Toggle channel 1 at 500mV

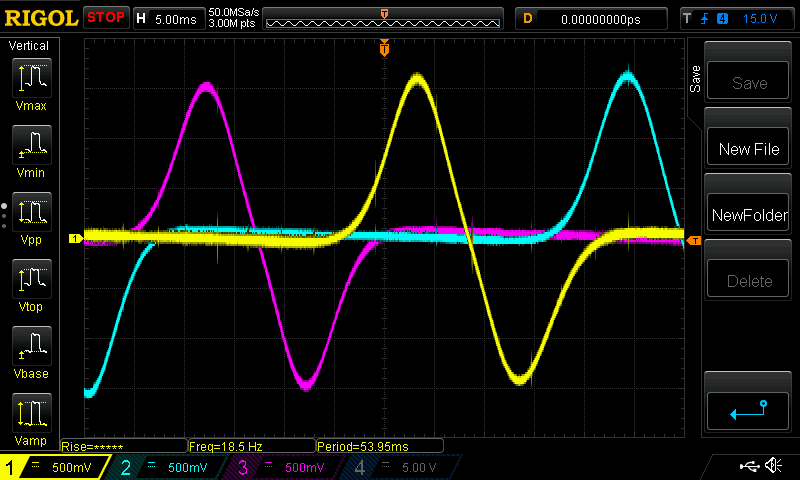point(55,467)
